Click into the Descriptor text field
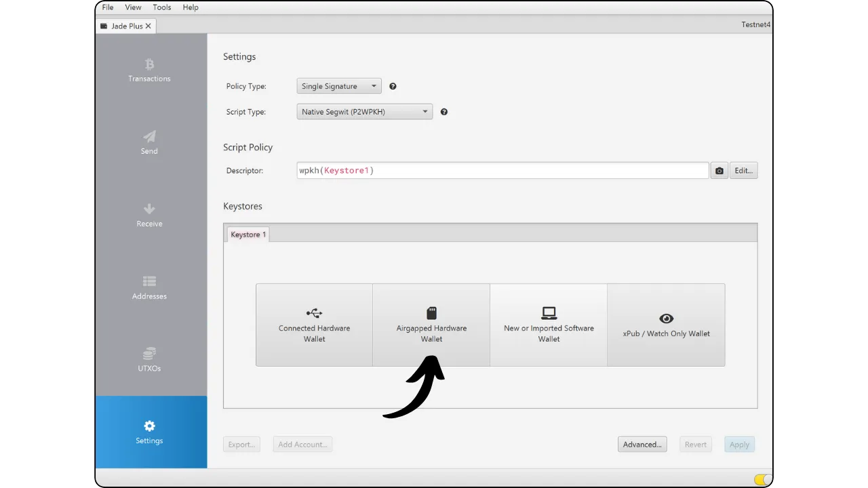 (x=502, y=171)
